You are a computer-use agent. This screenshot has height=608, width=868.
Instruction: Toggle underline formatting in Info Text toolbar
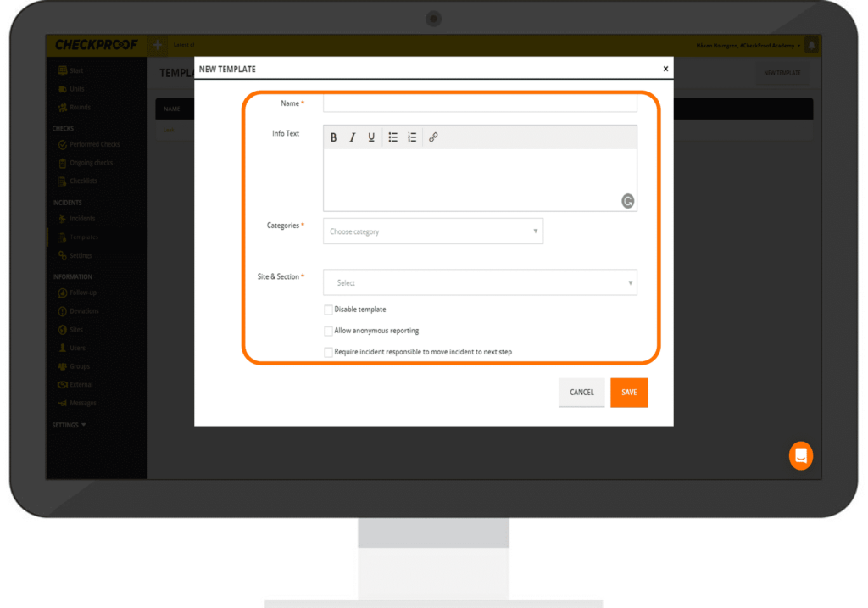click(x=371, y=137)
